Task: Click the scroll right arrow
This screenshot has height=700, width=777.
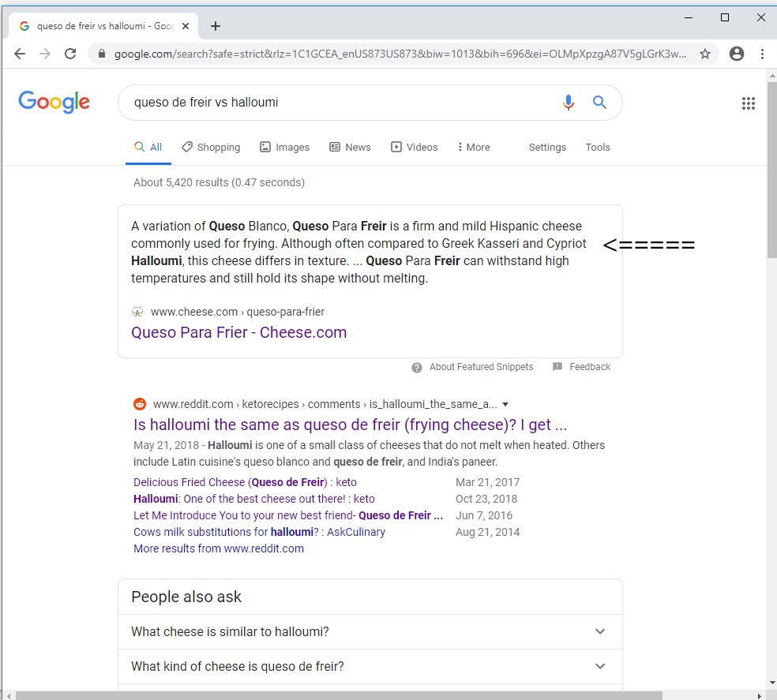Action: (x=760, y=695)
